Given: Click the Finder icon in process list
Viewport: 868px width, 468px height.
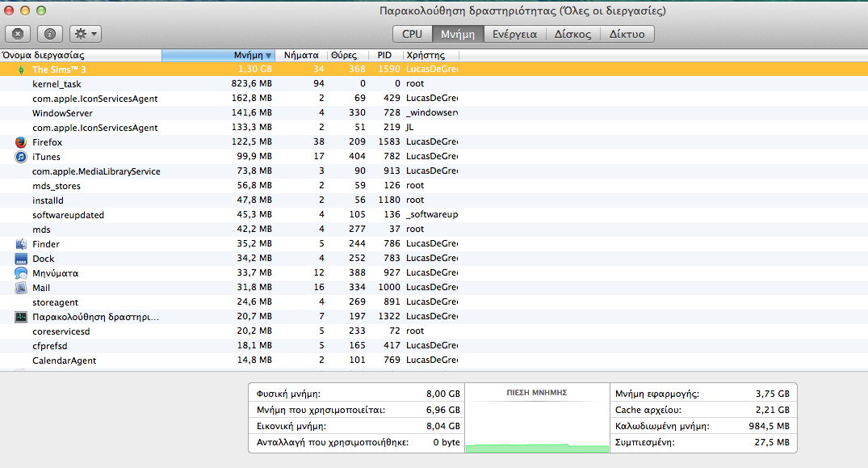Looking at the screenshot, I should click(21, 244).
